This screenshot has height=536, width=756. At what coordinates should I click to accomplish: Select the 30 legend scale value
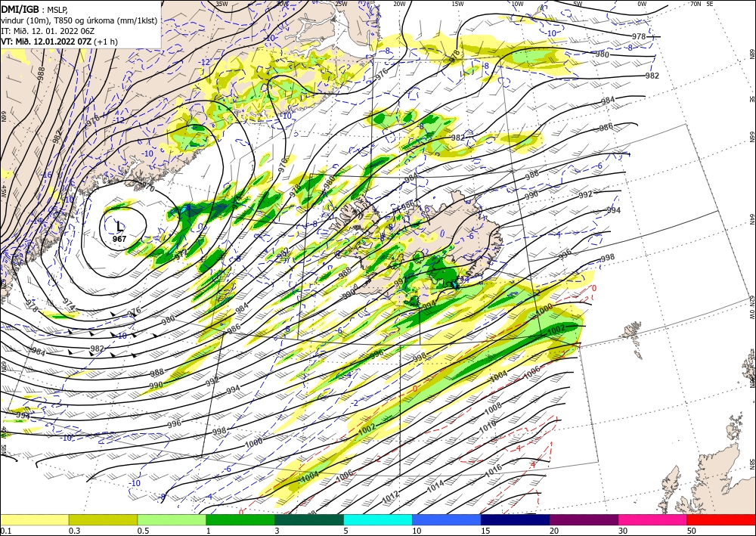(x=622, y=531)
